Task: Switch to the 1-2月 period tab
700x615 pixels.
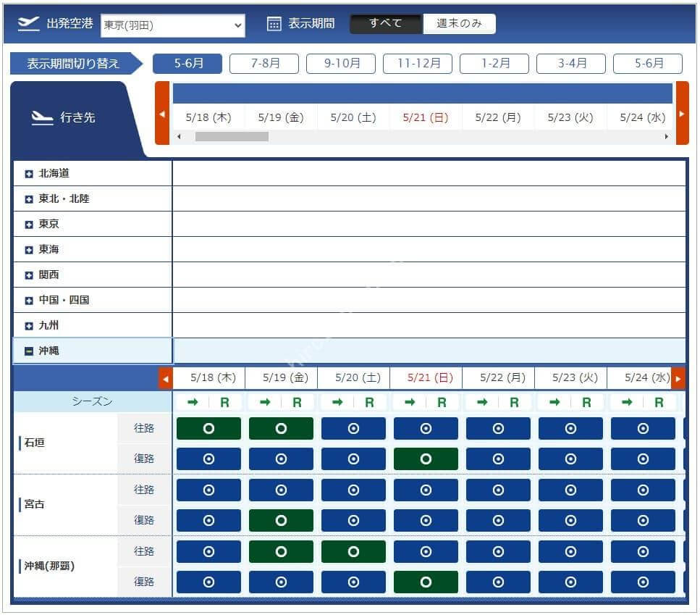Action: 494,64
